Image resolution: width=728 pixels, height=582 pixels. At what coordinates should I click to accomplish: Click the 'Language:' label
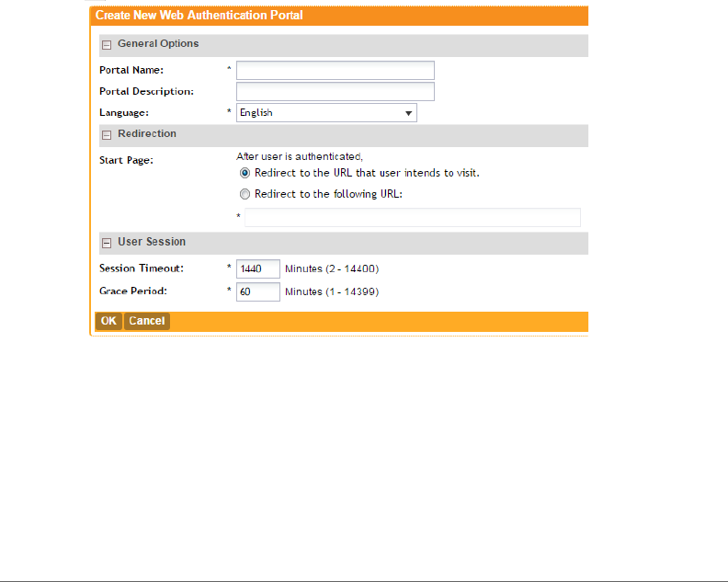124,113
